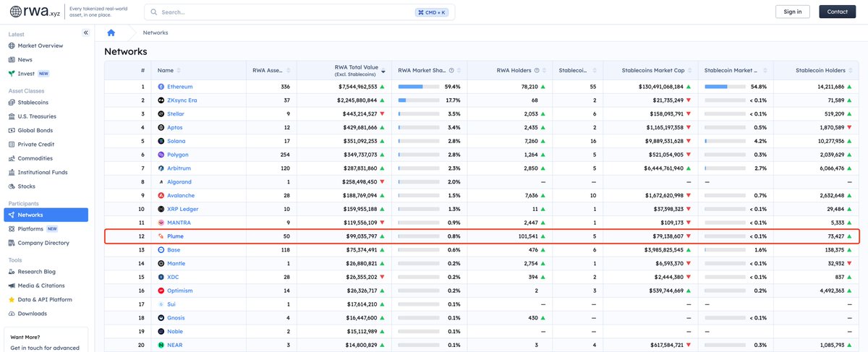Sort by RWA Assets column header

289,71
